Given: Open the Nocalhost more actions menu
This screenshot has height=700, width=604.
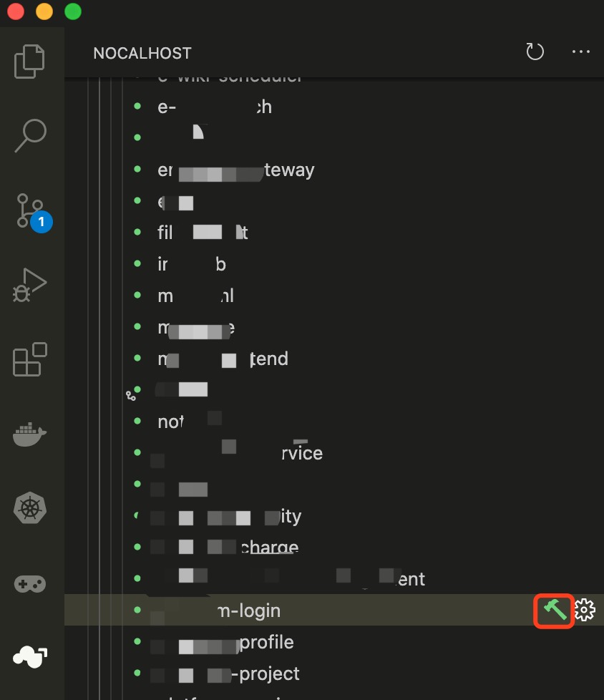Looking at the screenshot, I should point(580,52).
